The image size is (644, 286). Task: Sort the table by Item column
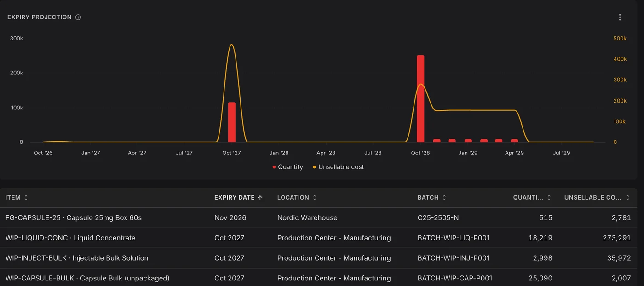pos(17,197)
